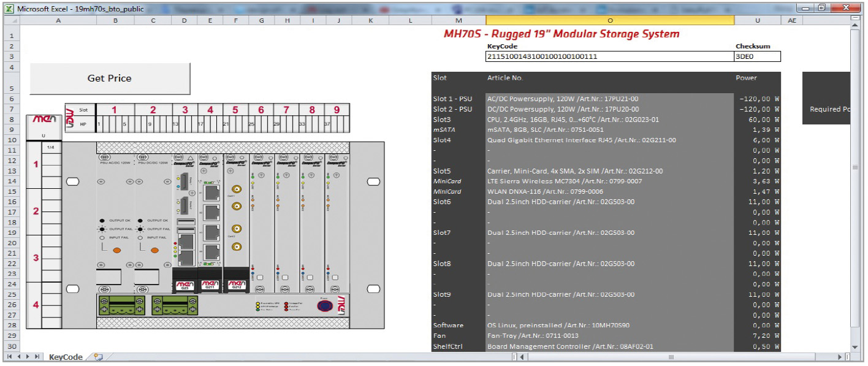The height and width of the screenshot is (366, 868).
Task: Click the vertical scrollbar thumb
Action: (856, 167)
